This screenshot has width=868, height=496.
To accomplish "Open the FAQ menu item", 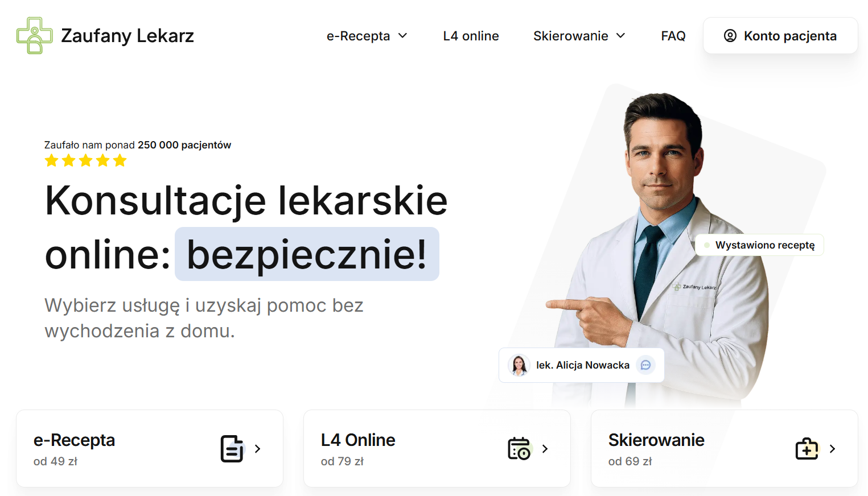I will click(x=673, y=35).
